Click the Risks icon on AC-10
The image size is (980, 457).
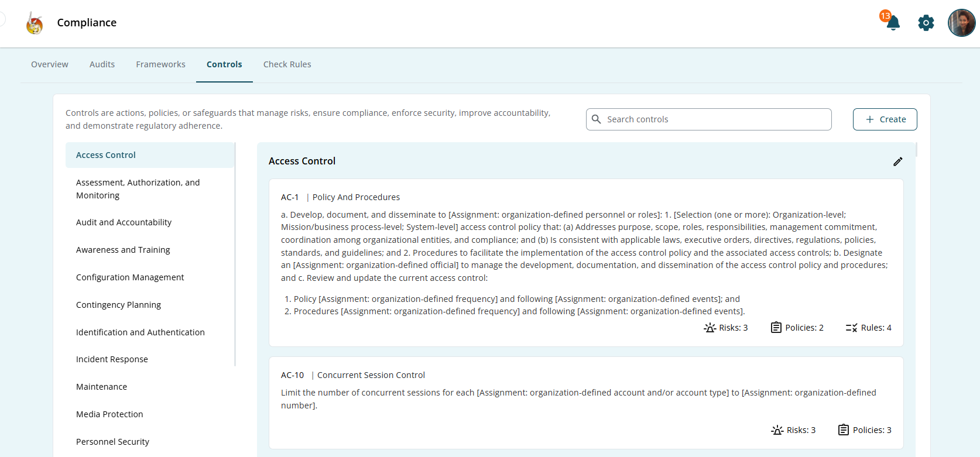777,430
